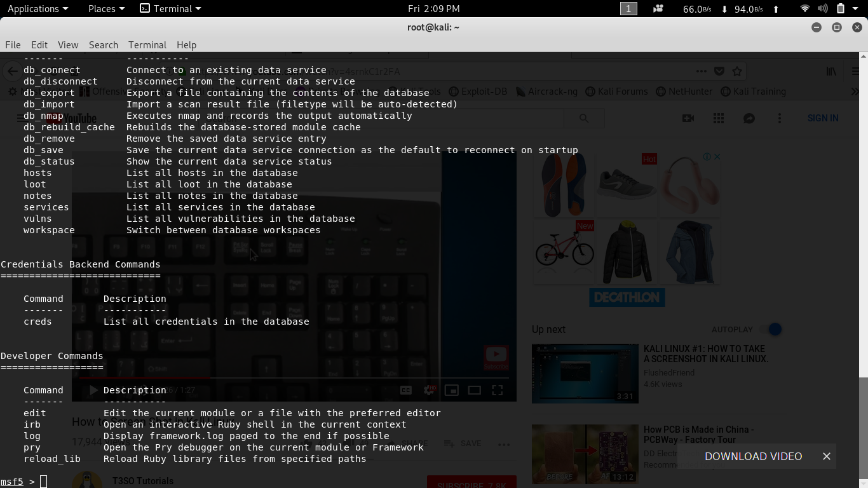The width and height of the screenshot is (868, 488).
Task: Open the Places menu in the top bar
Action: click(x=102, y=8)
